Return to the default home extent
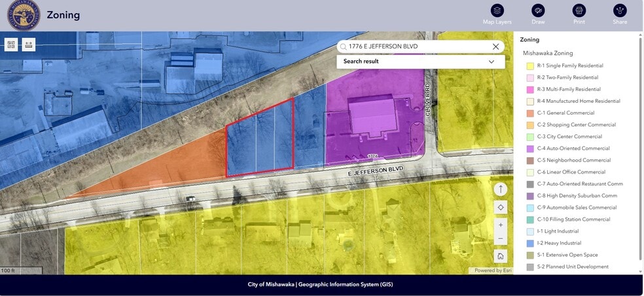 coord(501,257)
